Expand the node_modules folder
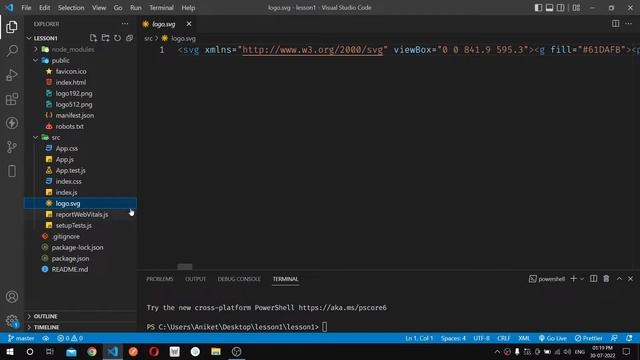 point(36,49)
